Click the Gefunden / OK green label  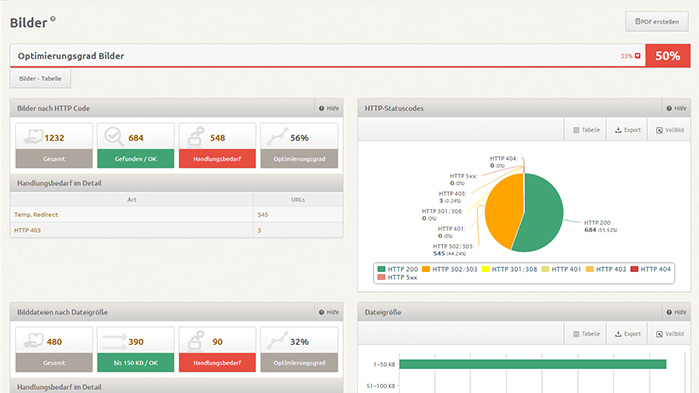(x=136, y=159)
